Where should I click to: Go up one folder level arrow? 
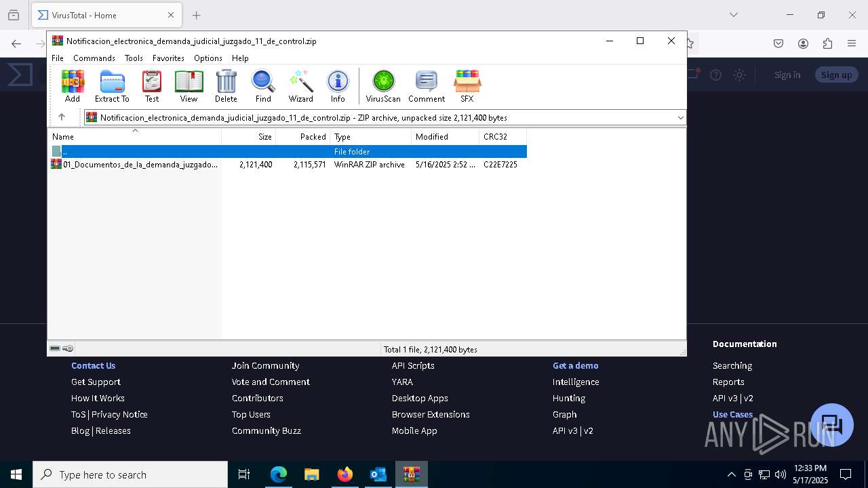pyautogui.click(x=62, y=117)
